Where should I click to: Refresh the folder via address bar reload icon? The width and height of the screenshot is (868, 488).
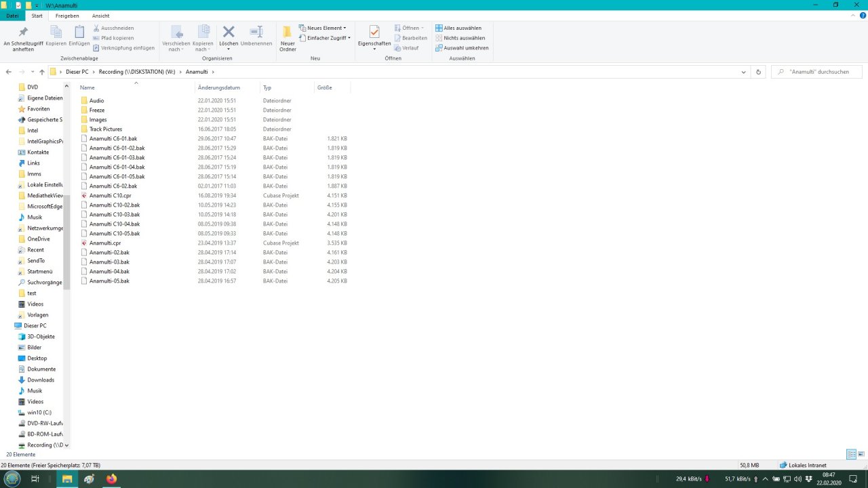pyautogui.click(x=758, y=72)
